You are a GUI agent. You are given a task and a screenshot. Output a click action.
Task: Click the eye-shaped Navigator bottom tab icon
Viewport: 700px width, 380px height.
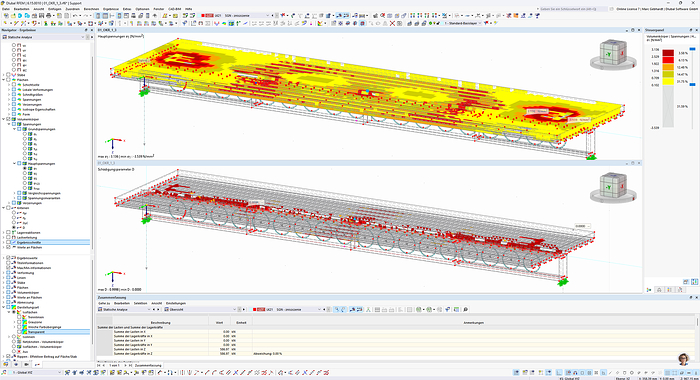[16, 365]
